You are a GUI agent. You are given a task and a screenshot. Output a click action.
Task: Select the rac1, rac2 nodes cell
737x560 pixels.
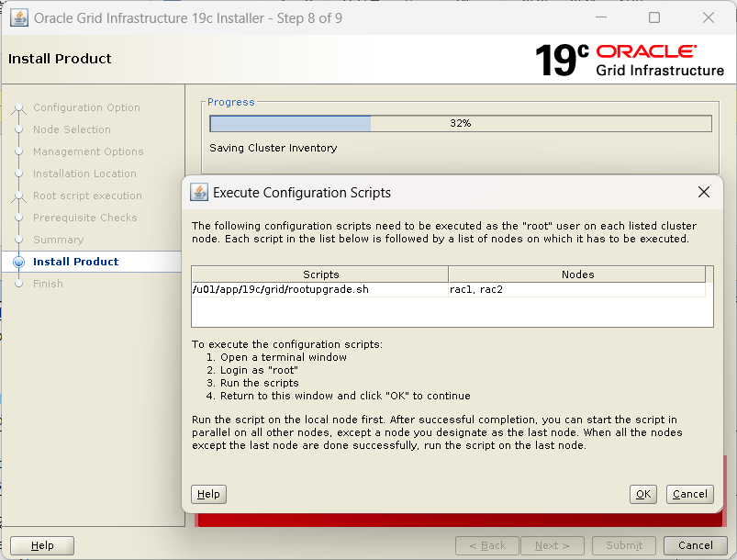[577, 289]
